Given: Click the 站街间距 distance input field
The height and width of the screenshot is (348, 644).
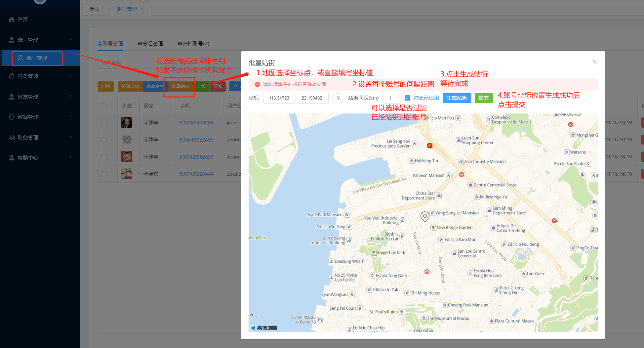Looking at the screenshot, I should pos(392,98).
